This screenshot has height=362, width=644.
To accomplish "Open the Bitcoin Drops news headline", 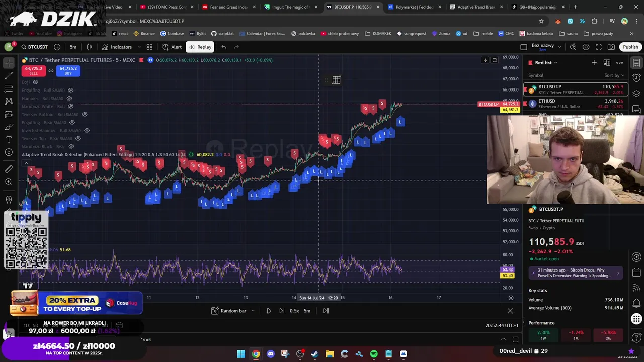I will [576, 273].
